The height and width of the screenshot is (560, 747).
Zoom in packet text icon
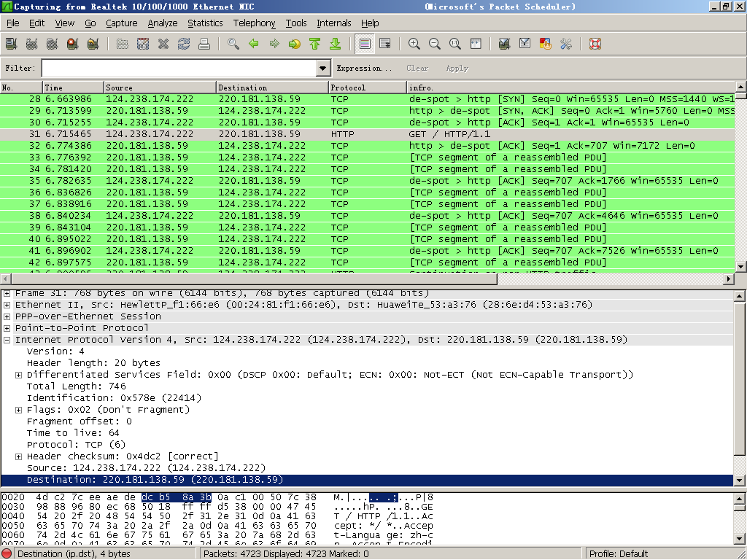tap(414, 44)
